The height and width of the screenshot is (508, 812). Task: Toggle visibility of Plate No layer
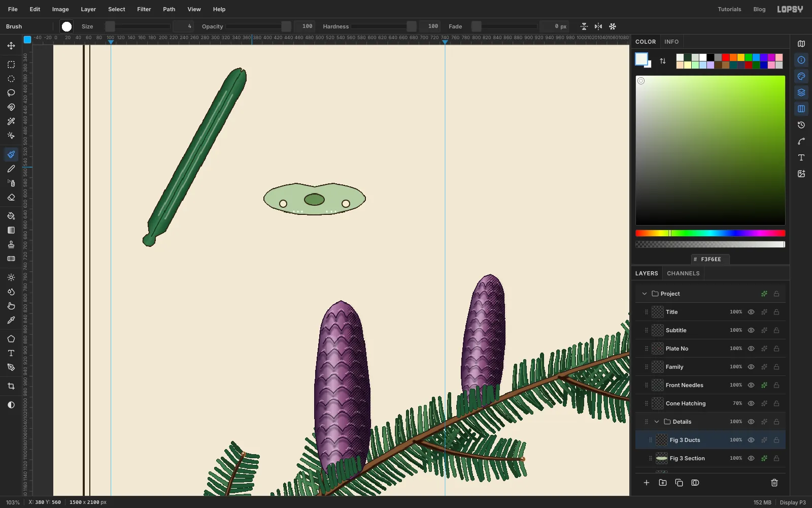(751, 348)
